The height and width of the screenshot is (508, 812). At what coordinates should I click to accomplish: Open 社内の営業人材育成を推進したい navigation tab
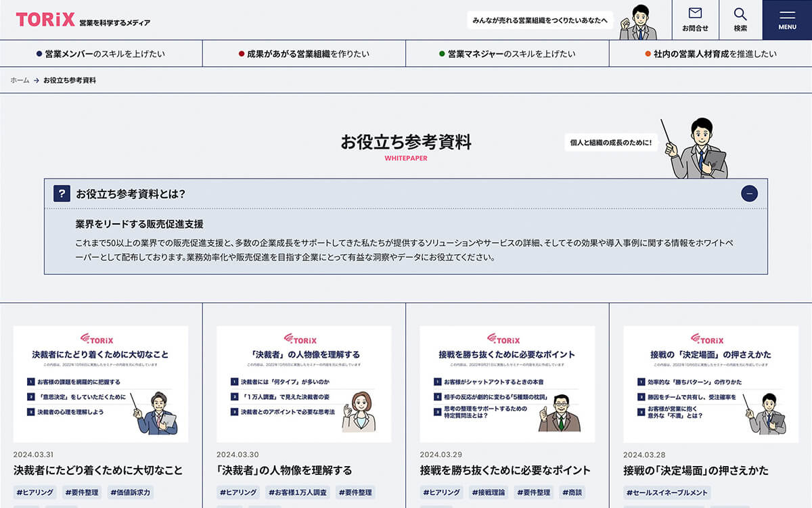[x=710, y=54]
